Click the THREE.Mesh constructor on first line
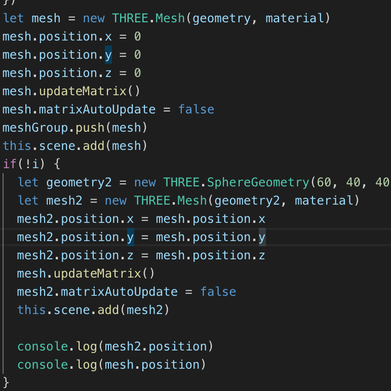The image size is (391, 391). coord(149,18)
